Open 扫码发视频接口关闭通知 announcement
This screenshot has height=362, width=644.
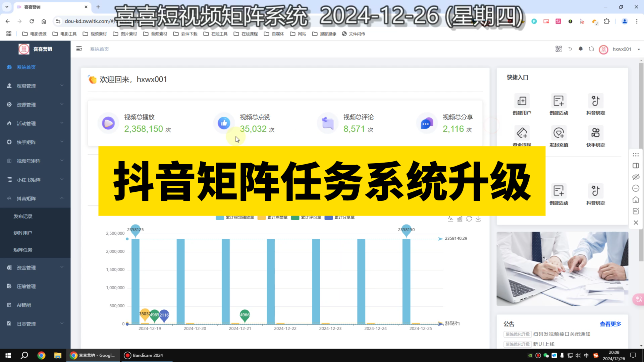[562, 334]
